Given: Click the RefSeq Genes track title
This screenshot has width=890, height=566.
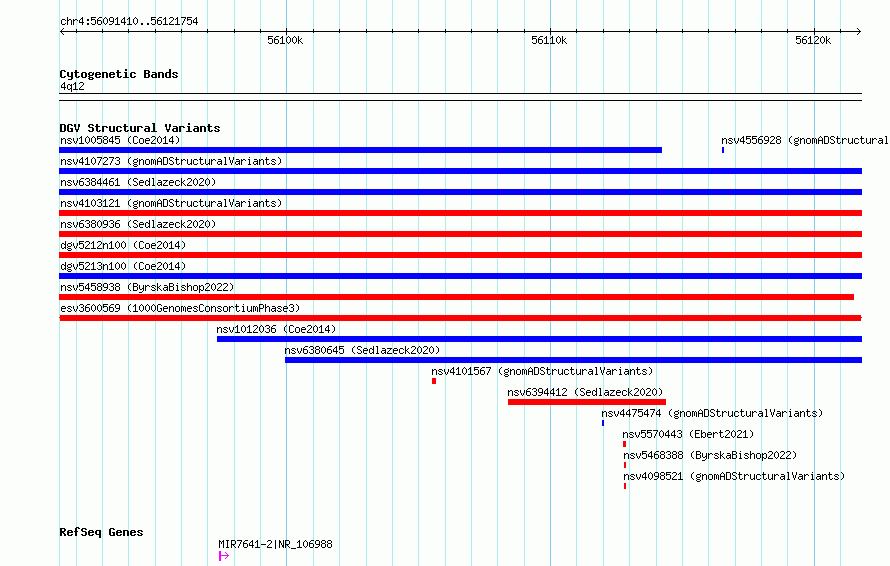Looking at the screenshot, I should 101,533.
